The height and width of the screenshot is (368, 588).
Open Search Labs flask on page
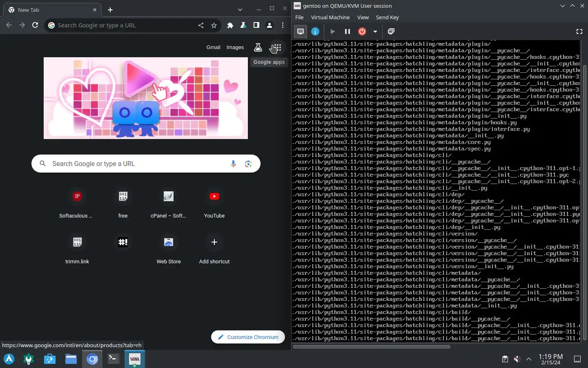click(258, 48)
